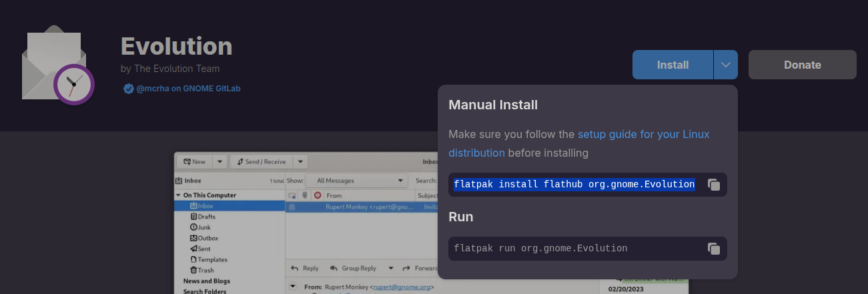The height and width of the screenshot is (294, 868).
Task: Click the by The Evolution Team text
Action: (x=170, y=69)
